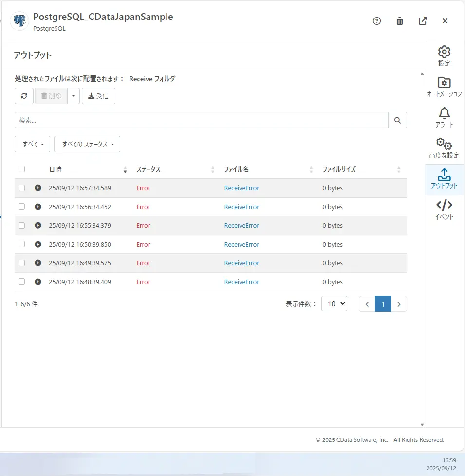465x476 pixels.
Task: Go to the 高度な設定 tab
Action: (444, 148)
